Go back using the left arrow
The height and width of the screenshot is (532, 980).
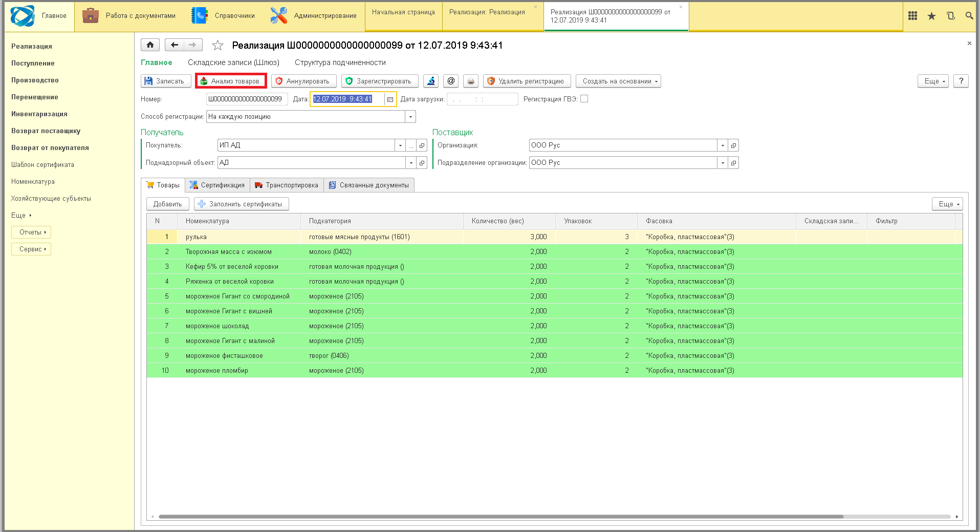[174, 45]
